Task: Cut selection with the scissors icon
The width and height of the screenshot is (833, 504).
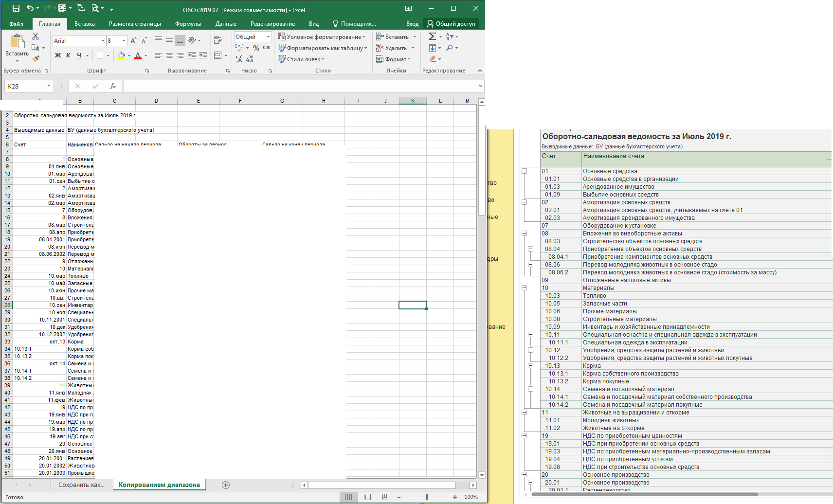Action: (36, 36)
